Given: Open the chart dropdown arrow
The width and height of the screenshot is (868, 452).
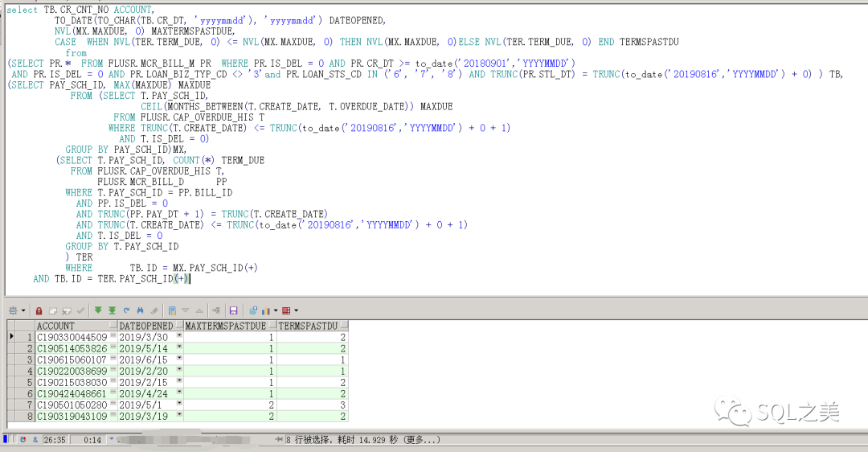Looking at the screenshot, I should [275, 310].
